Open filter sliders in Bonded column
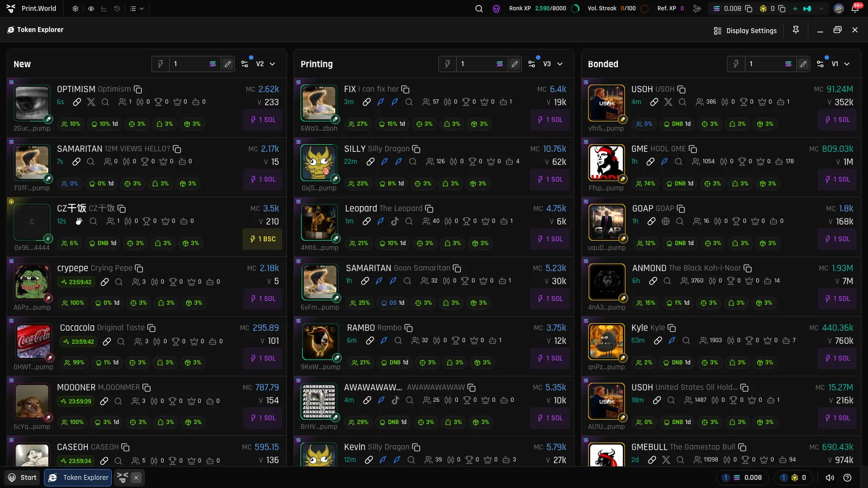The image size is (868, 488). [820, 64]
